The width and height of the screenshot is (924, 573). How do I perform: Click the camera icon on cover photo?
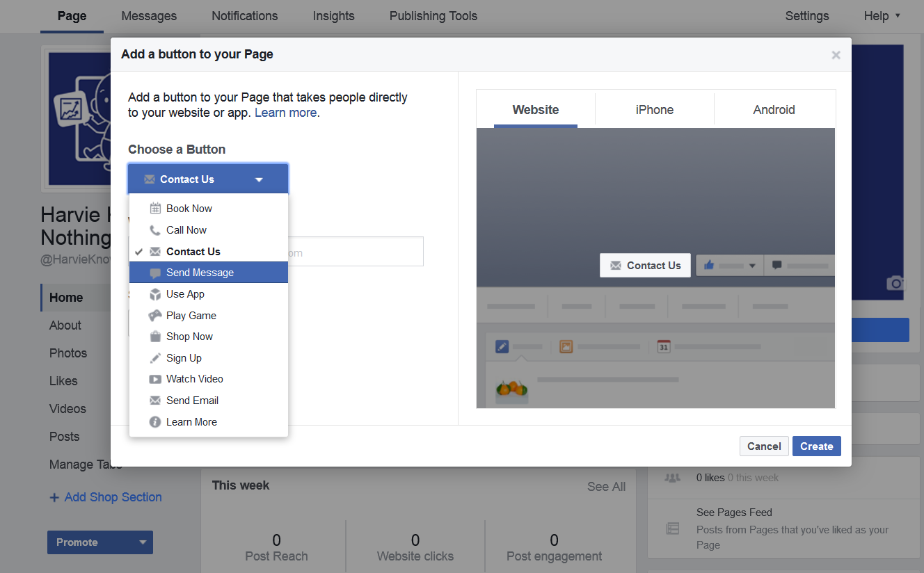(x=895, y=283)
